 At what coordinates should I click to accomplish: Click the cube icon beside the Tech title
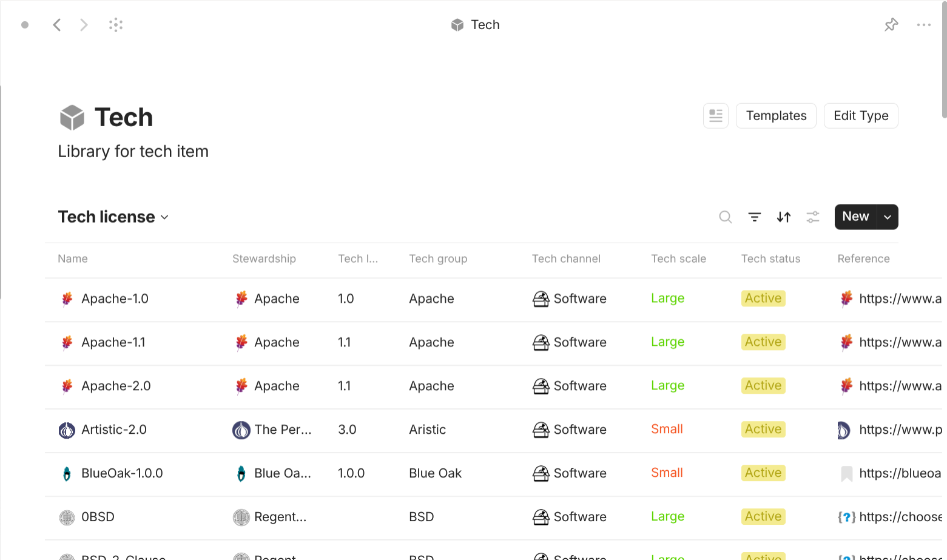point(72,117)
